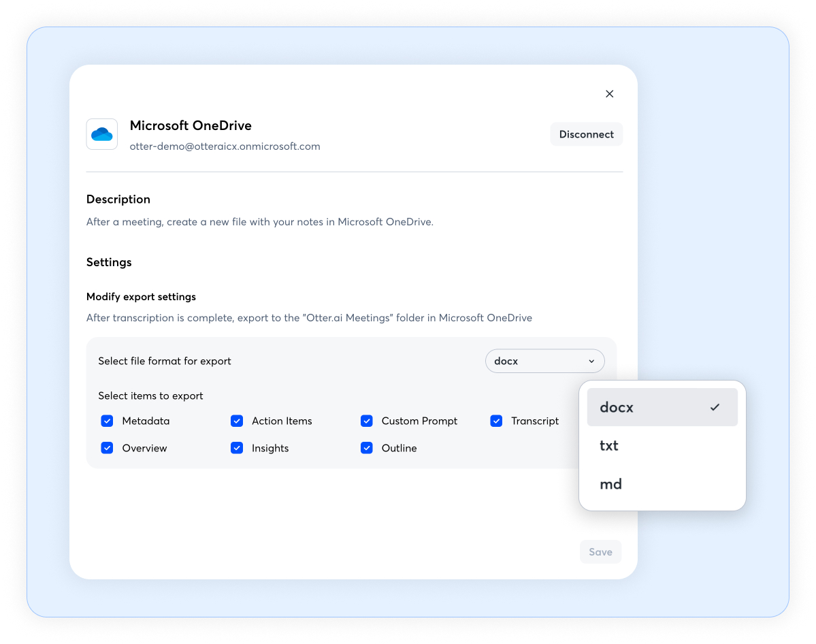816x644 pixels.
Task: Click the Microsoft OneDrive cloud icon
Action: click(x=102, y=134)
